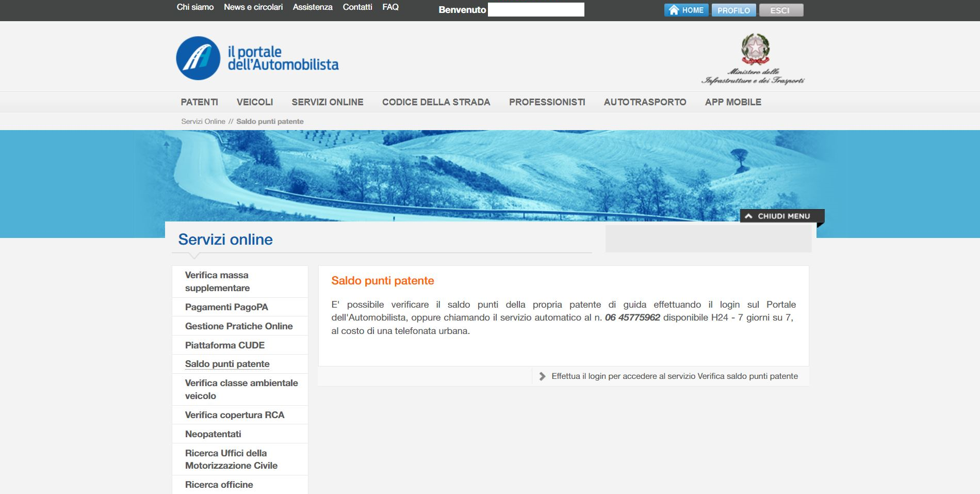Screen dimensions: 980x494
Task: Click the Servizi online section heading
Action: (225, 240)
